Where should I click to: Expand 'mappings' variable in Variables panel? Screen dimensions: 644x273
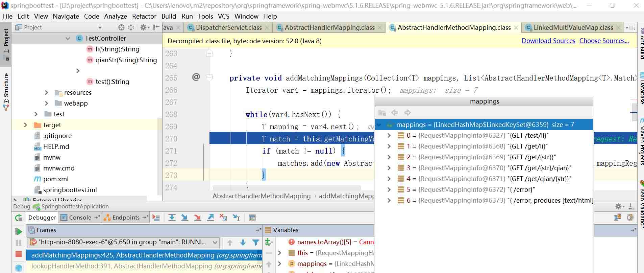pyautogui.click(x=279, y=264)
